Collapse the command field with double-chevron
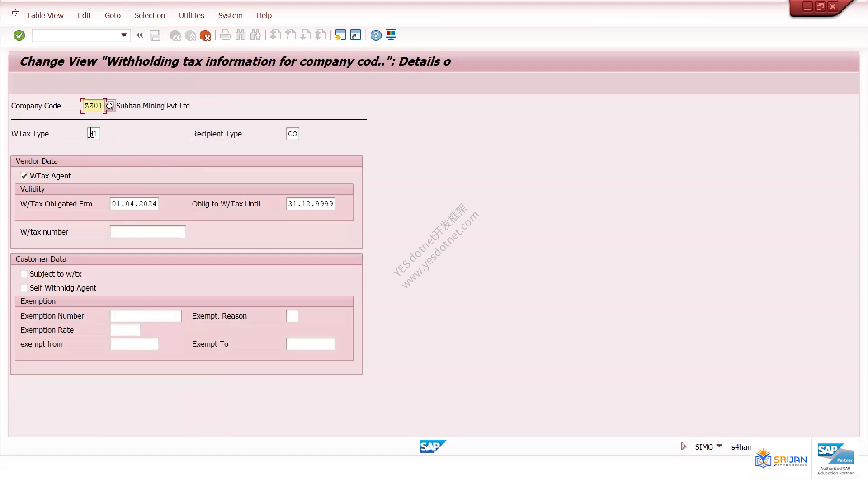The height and width of the screenshot is (488, 868). point(140,35)
